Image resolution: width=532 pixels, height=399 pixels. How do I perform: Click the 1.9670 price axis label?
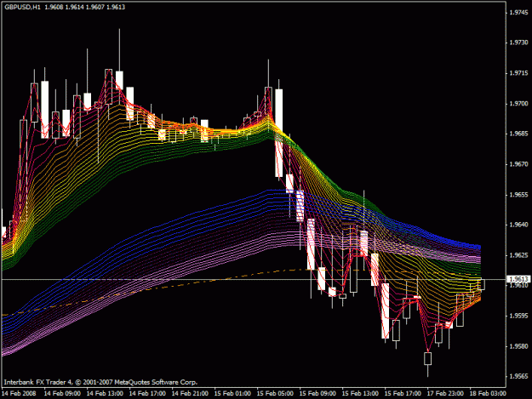pyautogui.click(x=519, y=164)
